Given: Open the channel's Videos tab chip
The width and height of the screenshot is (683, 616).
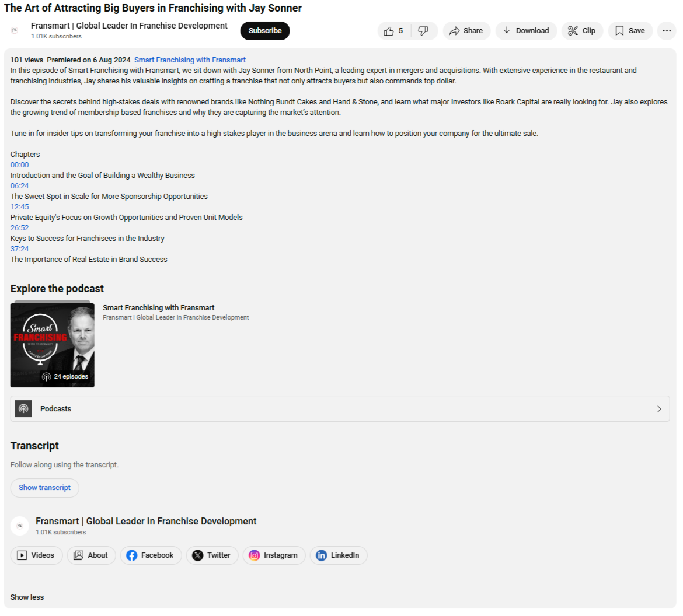Looking at the screenshot, I should coord(36,555).
